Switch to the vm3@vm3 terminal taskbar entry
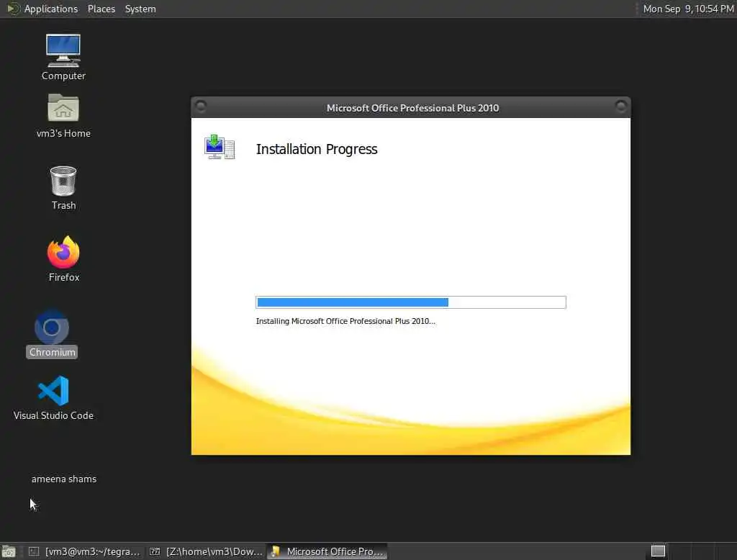Screen dimensions: 737x560 (85, 551)
